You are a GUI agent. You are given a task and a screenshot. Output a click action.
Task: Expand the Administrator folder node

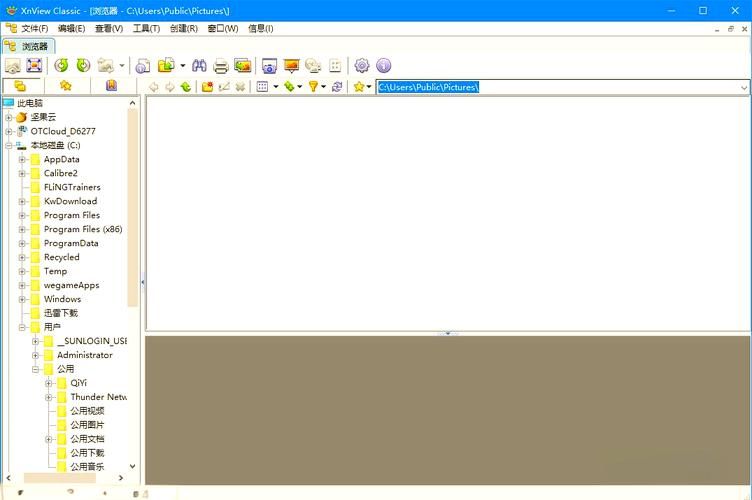coord(35,355)
